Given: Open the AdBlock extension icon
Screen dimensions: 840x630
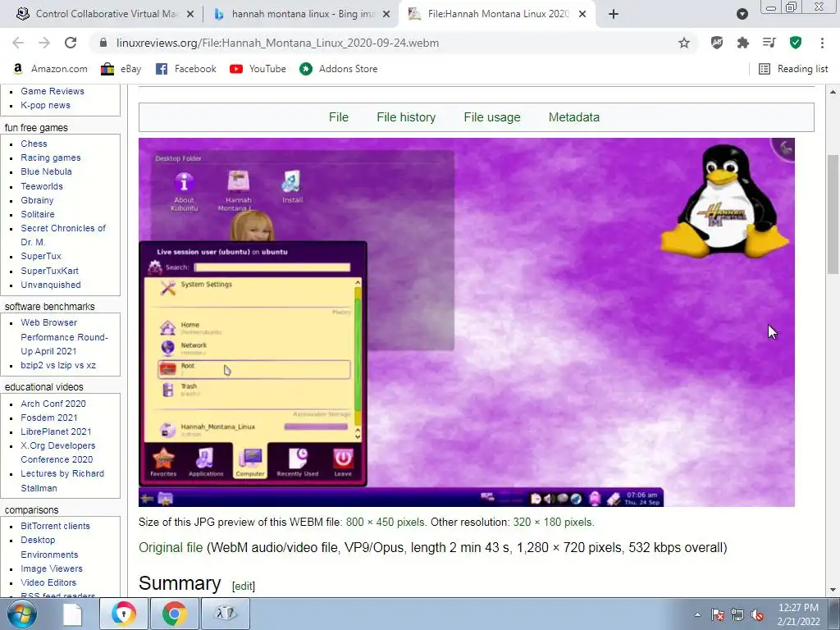Looking at the screenshot, I should [717, 43].
